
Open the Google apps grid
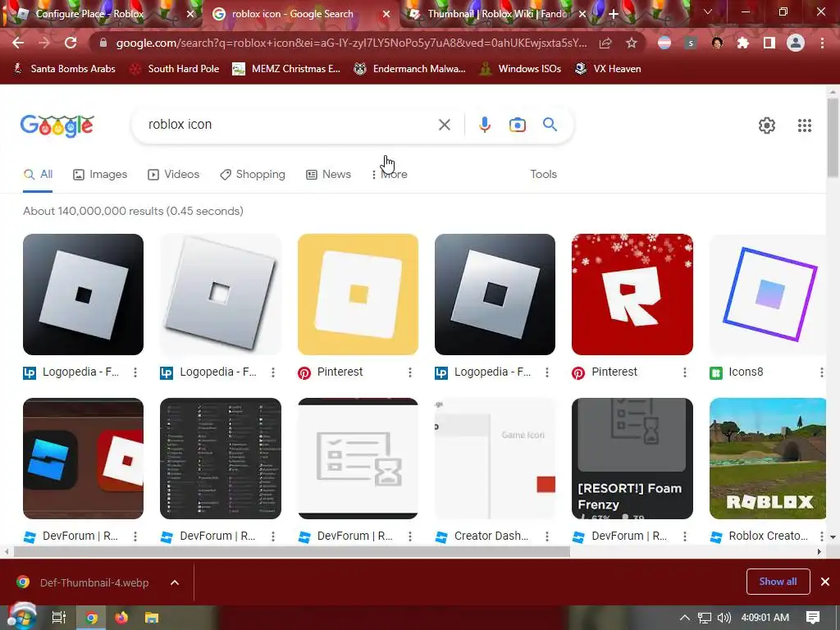pyautogui.click(x=804, y=126)
